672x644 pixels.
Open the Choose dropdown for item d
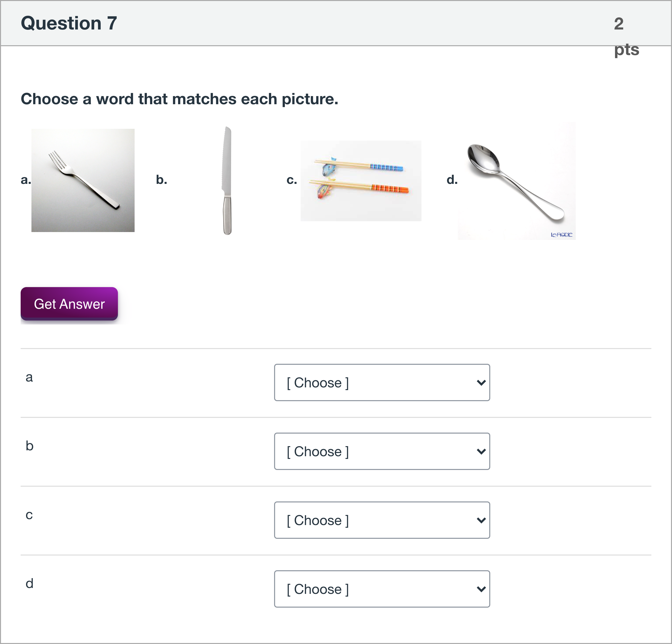coord(382,589)
